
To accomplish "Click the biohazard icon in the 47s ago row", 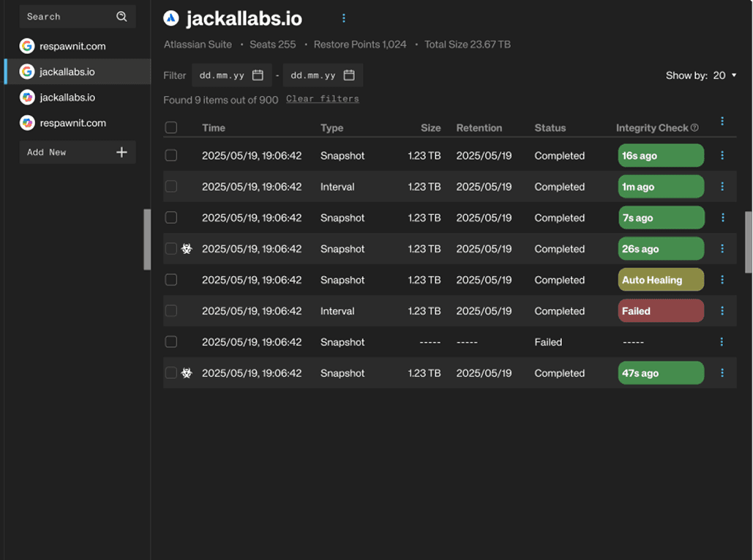I will pos(187,373).
